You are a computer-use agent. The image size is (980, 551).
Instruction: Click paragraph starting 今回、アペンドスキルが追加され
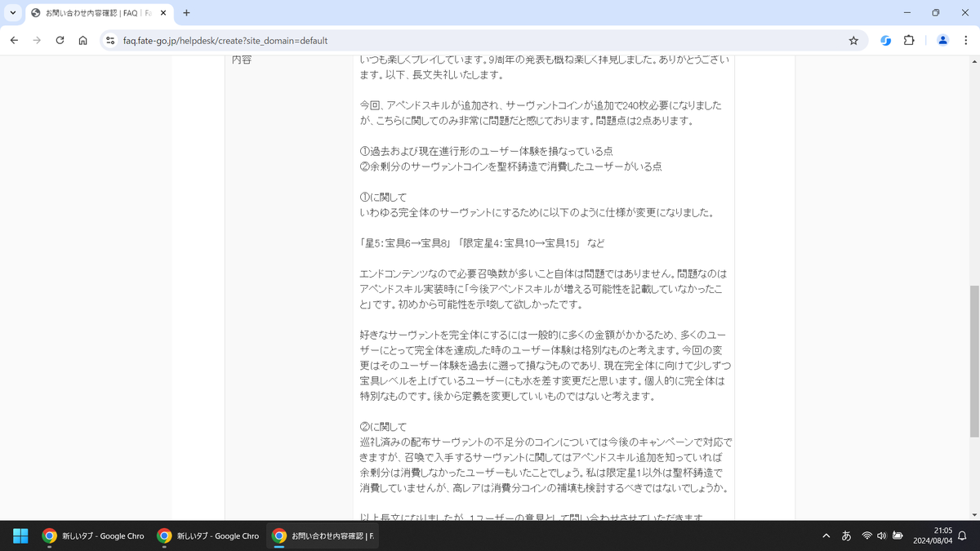[541, 113]
